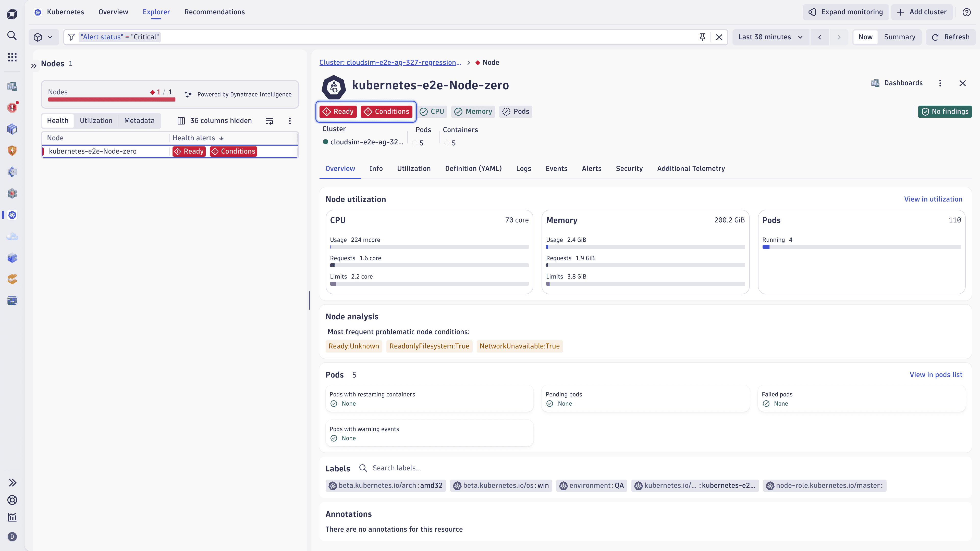The height and width of the screenshot is (551, 980).
Task: Click the environment:QA label chip
Action: pyautogui.click(x=592, y=486)
